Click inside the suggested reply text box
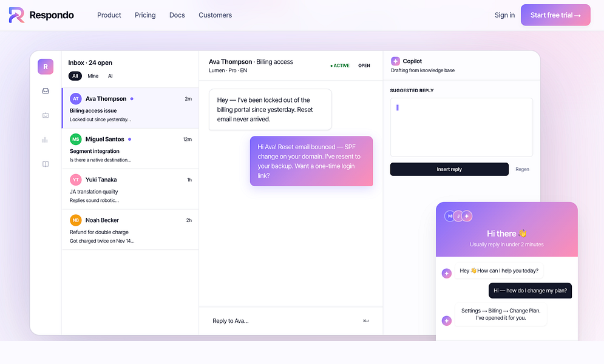Image resolution: width=604 pixels, height=364 pixels. tap(461, 127)
